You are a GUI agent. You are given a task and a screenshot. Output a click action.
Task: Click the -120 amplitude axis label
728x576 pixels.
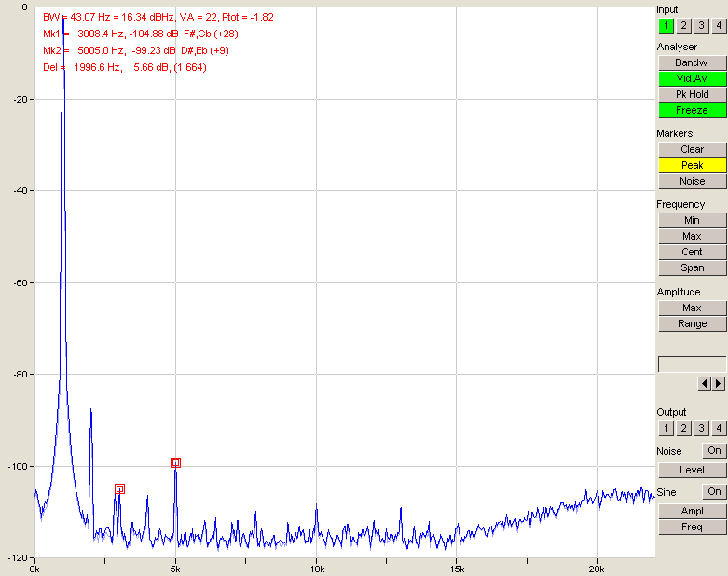point(18,558)
